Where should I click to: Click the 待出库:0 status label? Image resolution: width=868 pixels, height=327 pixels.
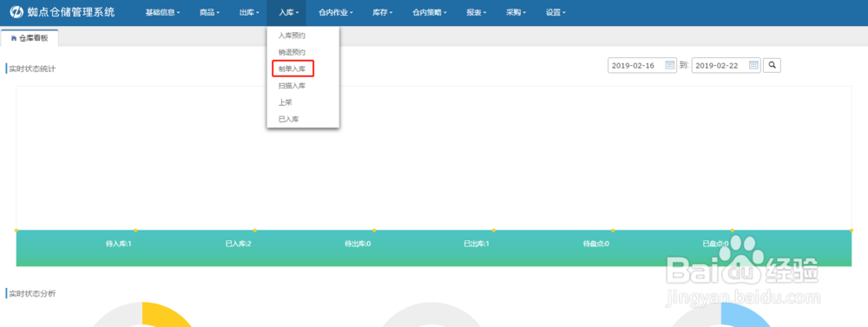point(358,244)
